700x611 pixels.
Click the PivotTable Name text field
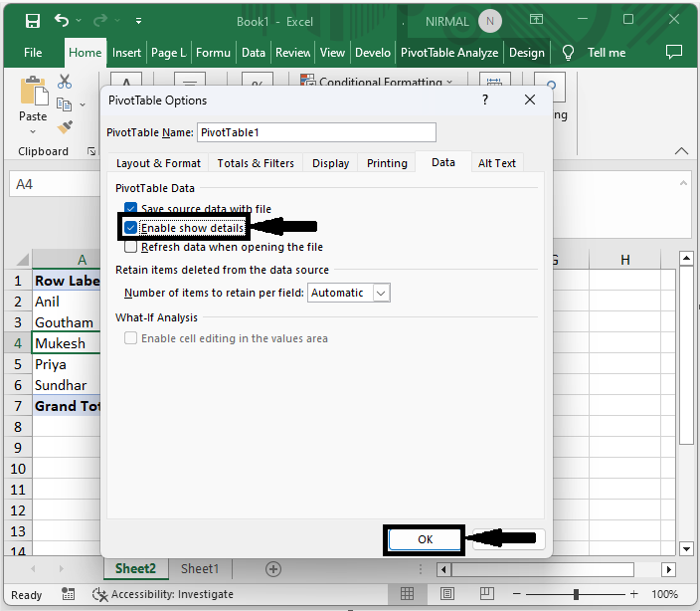pyautogui.click(x=316, y=132)
